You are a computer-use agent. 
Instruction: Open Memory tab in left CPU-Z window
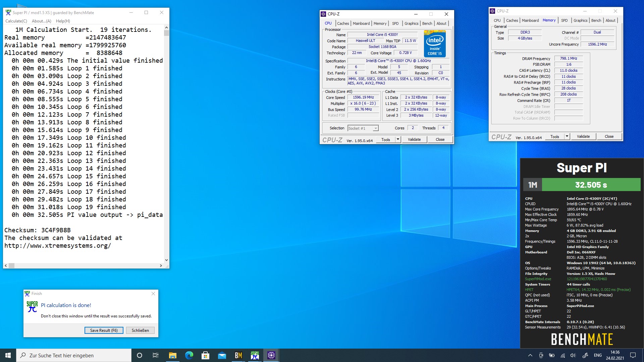380,23
